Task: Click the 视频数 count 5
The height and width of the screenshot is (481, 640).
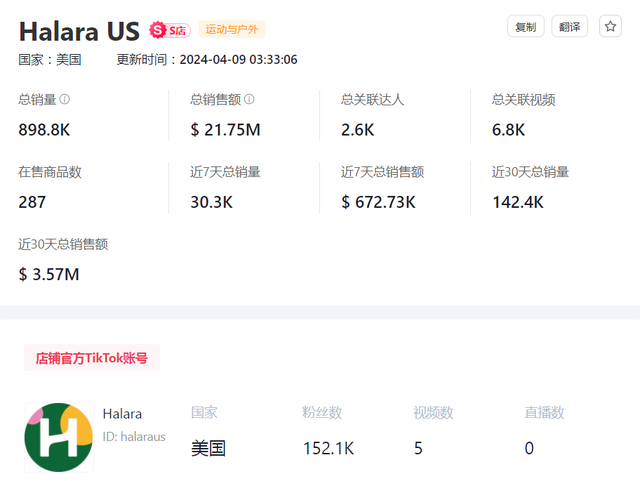Action: (418, 448)
